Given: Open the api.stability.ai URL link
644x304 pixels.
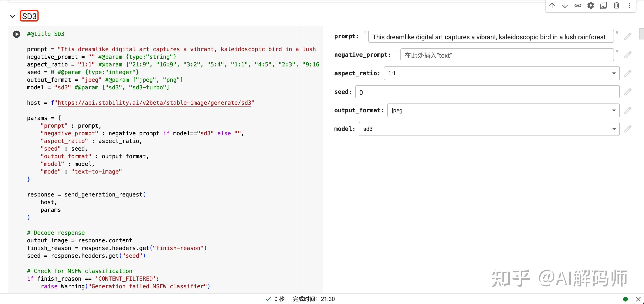Looking at the screenshot, I should 154,103.
